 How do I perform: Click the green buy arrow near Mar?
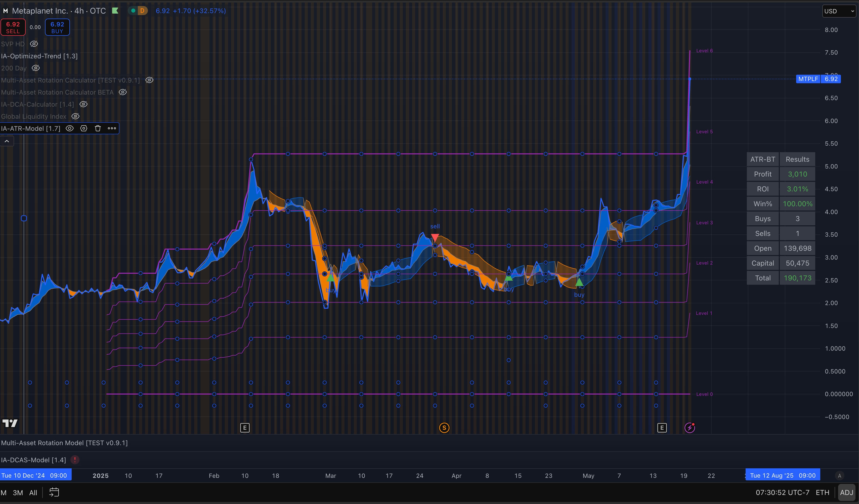coord(330,278)
